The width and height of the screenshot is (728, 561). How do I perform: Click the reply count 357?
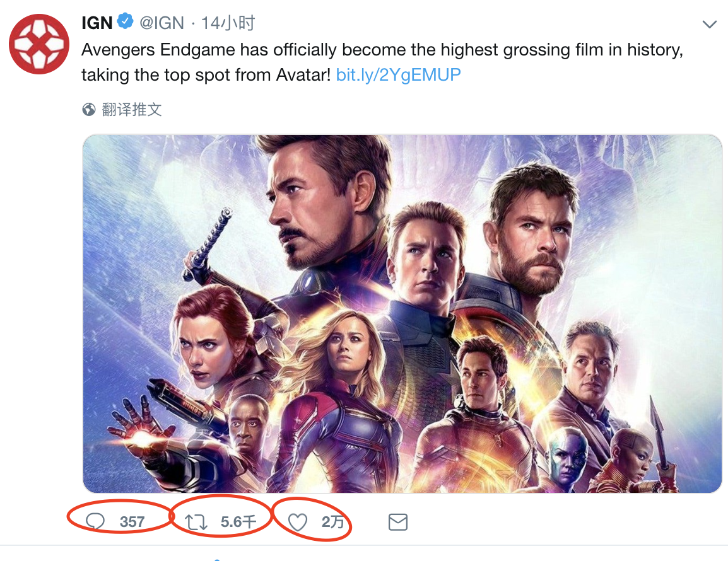(x=132, y=522)
